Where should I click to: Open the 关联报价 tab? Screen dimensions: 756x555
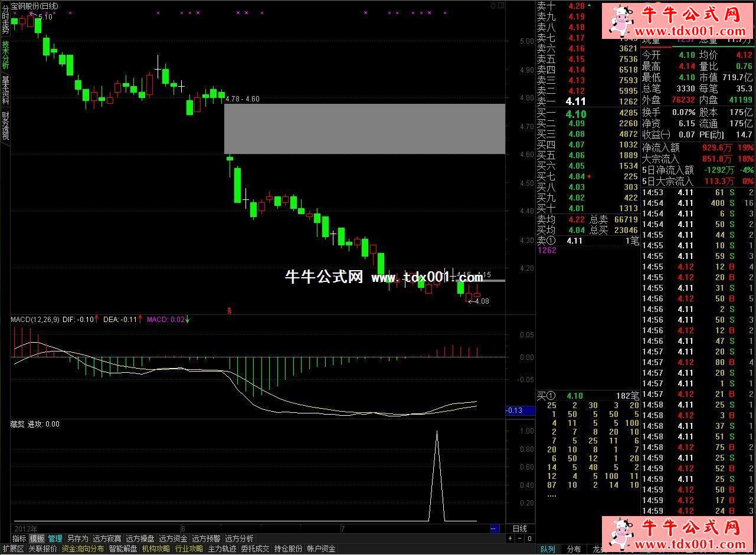(43, 549)
